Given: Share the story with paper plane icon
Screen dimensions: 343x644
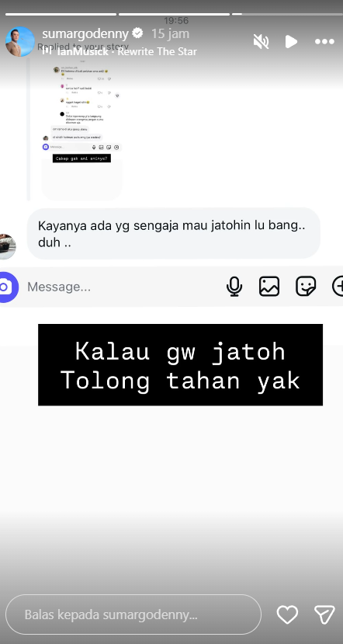Looking at the screenshot, I should click(x=324, y=614).
